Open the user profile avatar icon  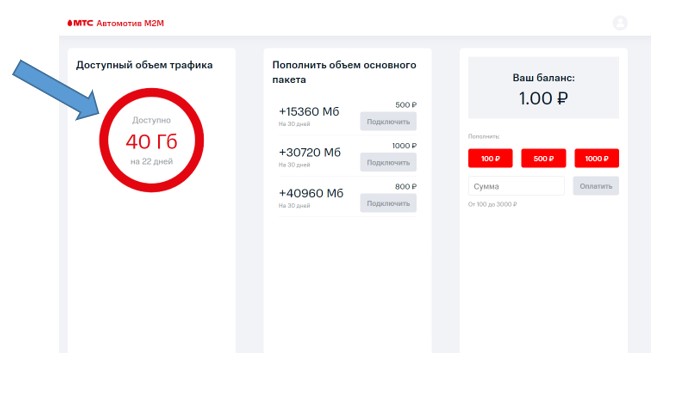(x=620, y=22)
